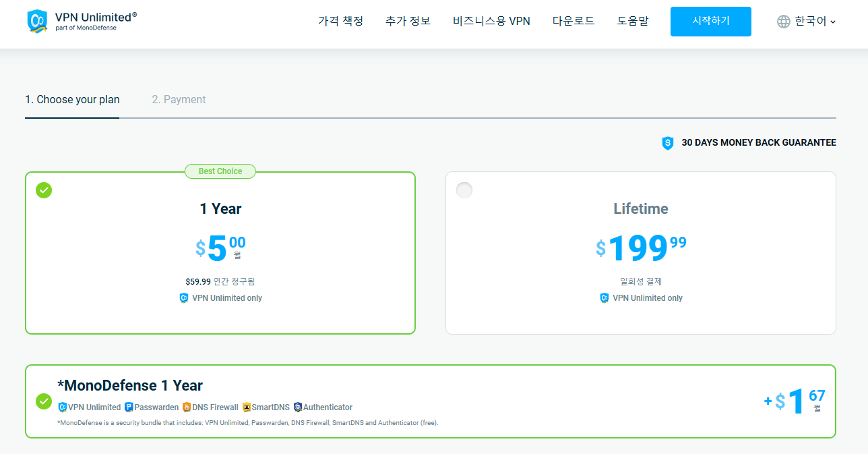Click the +$1.67 MonoDefense price
The height and width of the screenshot is (454, 868).
(x=794, y=402)
